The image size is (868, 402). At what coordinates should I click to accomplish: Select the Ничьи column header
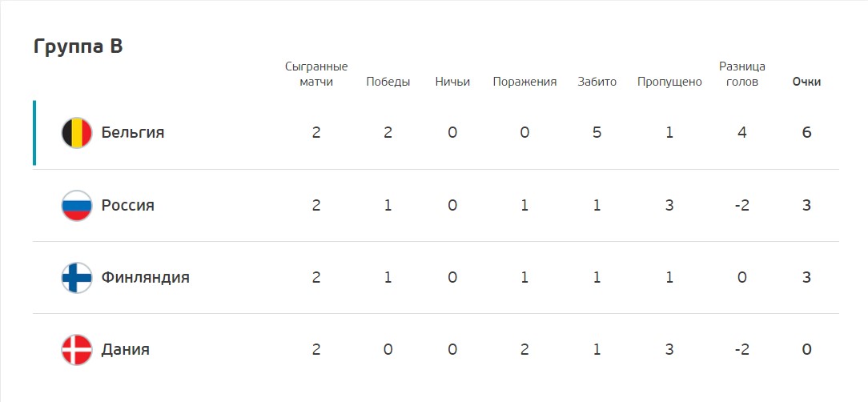452,82
